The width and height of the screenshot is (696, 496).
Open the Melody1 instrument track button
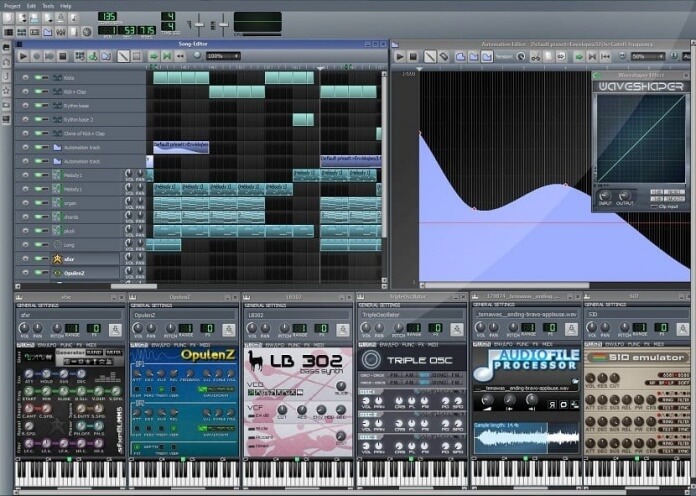[x=87, y=175]
